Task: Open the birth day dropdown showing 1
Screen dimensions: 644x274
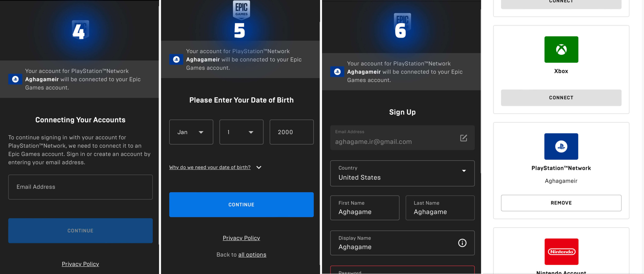Action: [x=241, y=132]
